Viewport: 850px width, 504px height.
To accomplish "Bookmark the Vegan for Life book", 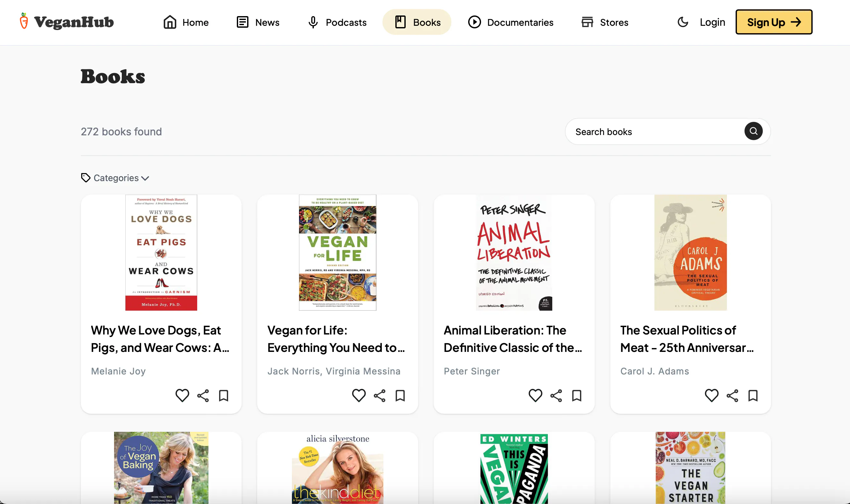I will (x=401, y=396).
